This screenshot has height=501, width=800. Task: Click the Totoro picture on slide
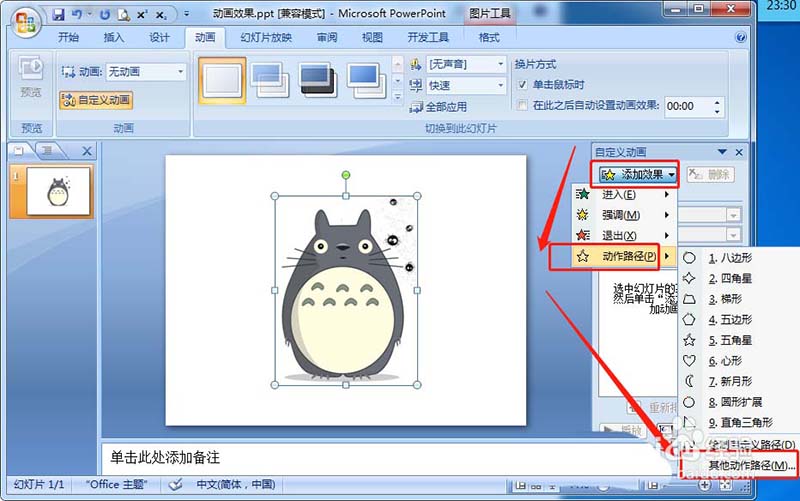coord(345,290)
